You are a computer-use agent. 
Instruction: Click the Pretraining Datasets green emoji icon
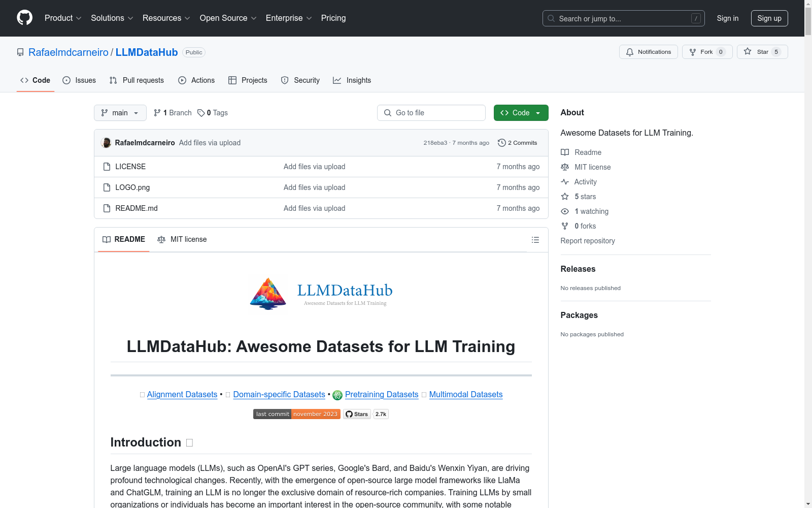pyautogui.click(x=337, y=395)
